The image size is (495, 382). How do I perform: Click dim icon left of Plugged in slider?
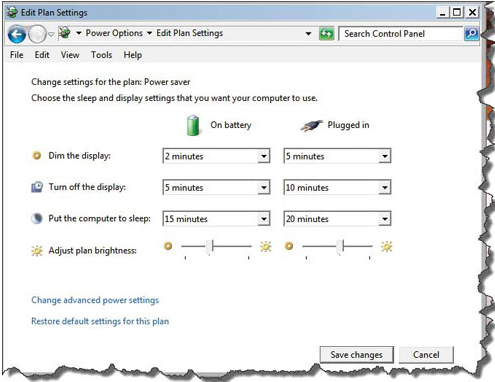(x=289, y=246)
